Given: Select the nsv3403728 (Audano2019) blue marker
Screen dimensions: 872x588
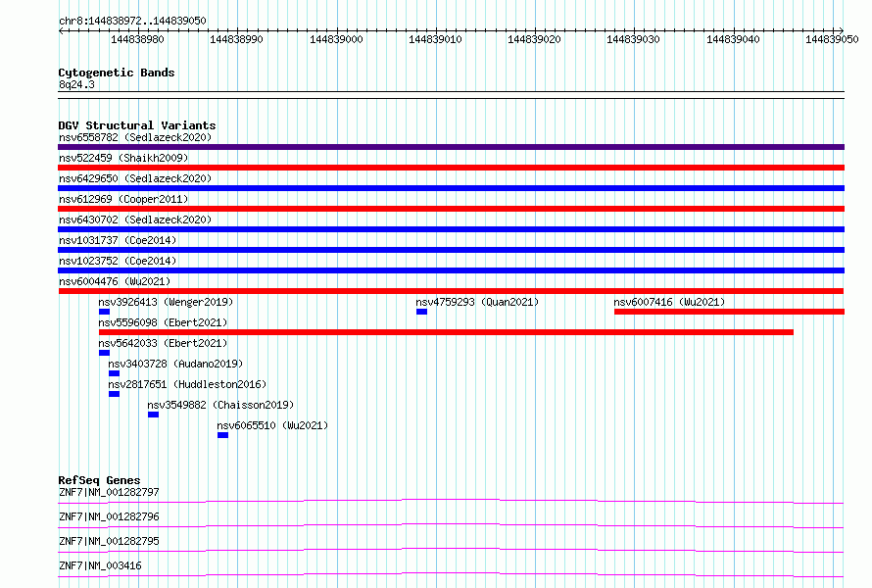Looking at the screenshot, I should tap(114, 373).
